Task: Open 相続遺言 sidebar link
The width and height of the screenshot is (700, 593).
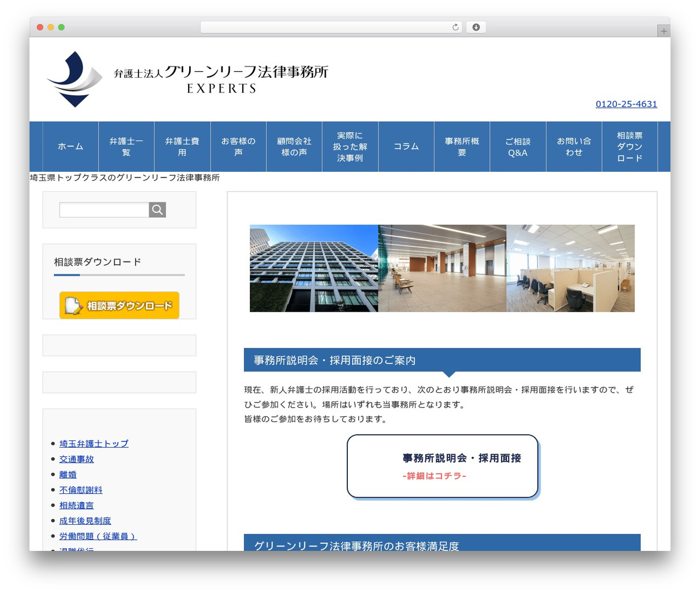Action: click(77, 505)
